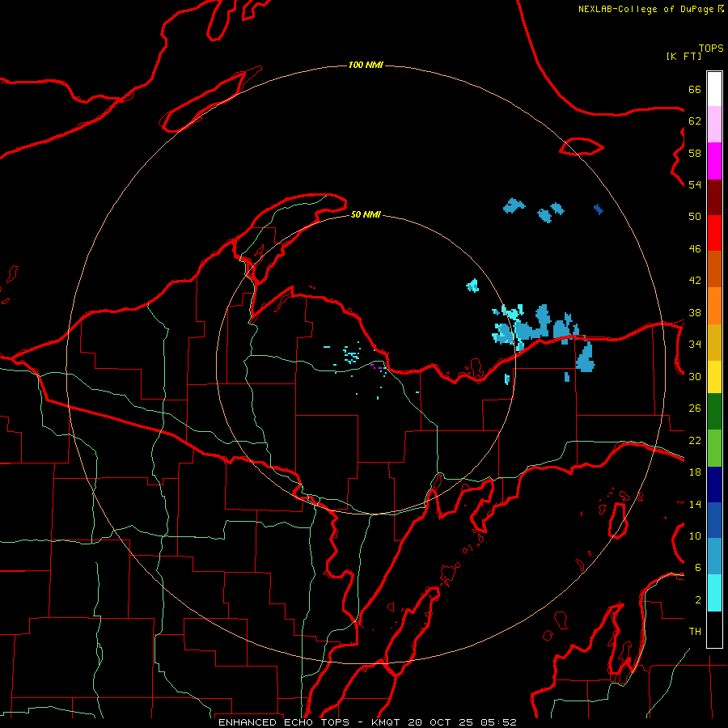The width and height of the screenshot is (728, 728).
Task: Select the dark red 50-54 legend swatch
Action: click(714, 197)
